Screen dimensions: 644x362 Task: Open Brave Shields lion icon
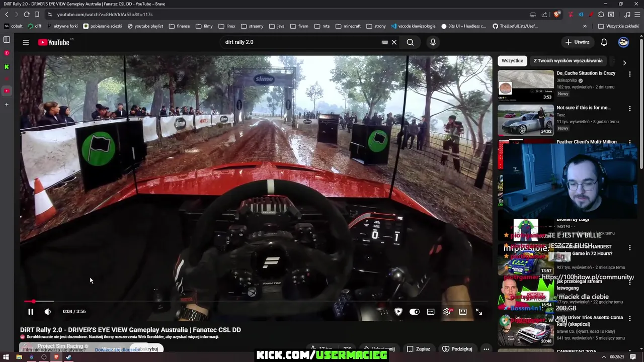pos(556,15)
